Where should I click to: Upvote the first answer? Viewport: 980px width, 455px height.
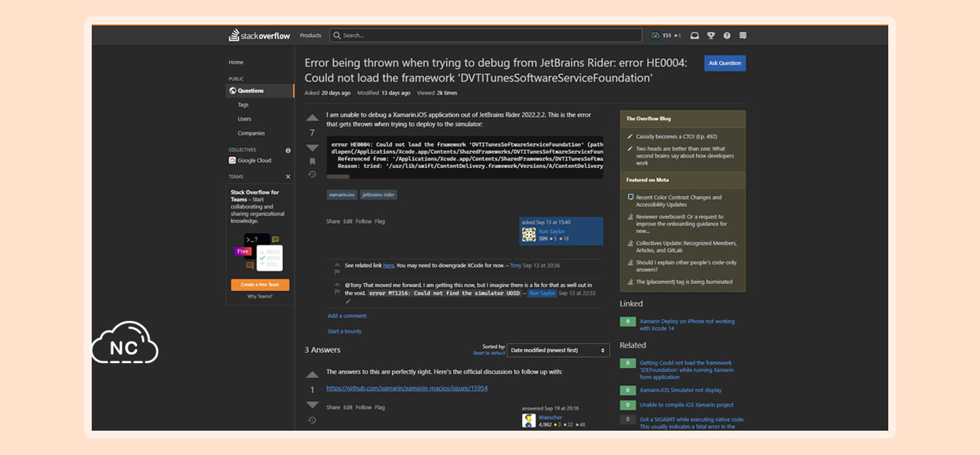click(312, 375)
